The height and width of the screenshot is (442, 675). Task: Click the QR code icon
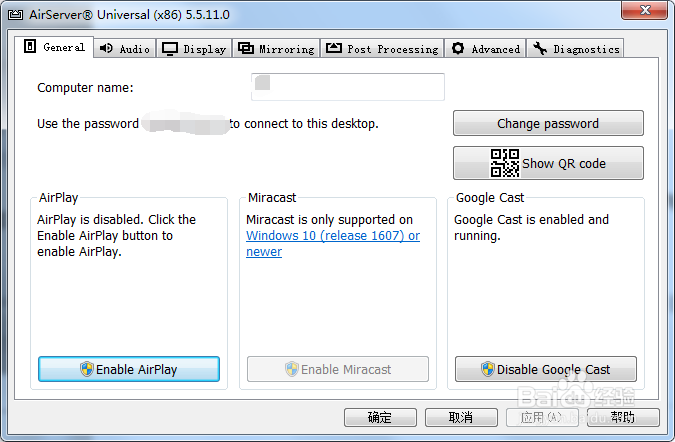click(x=504, y=163)
